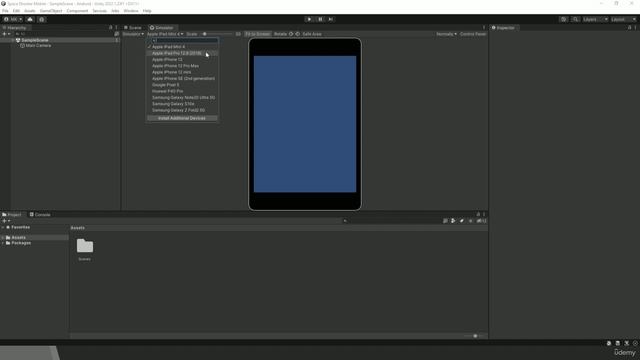The width and height of the screenshot is (640, 360).
Task: Choose Google Pixel 5 device
Action: (182, 85)
